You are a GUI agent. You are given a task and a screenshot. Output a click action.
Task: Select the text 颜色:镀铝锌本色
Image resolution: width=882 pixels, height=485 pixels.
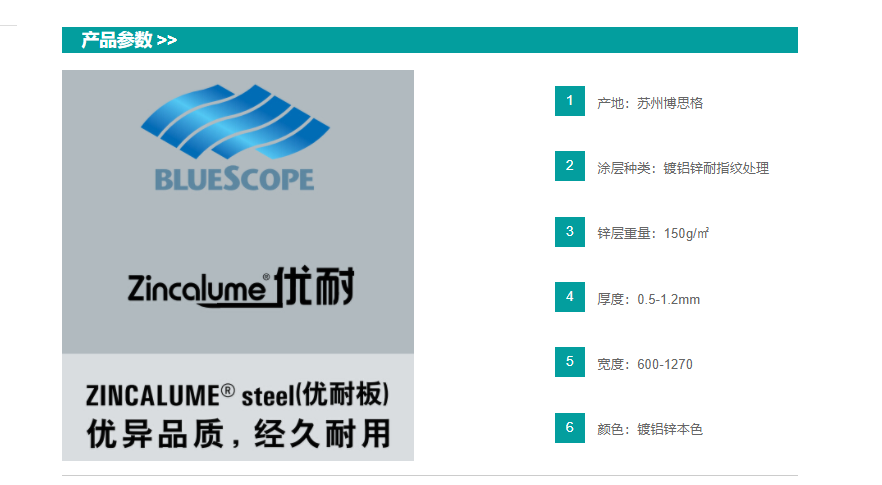[x=650, y=430]
